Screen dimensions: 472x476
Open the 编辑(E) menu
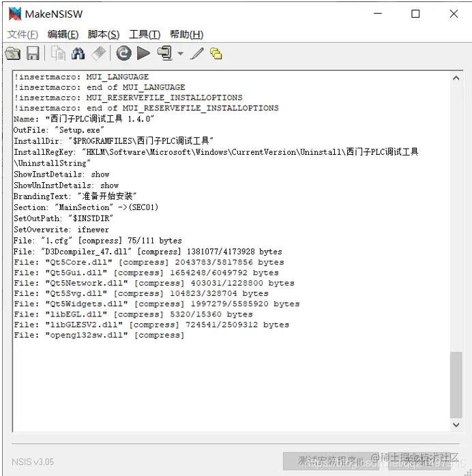(63, 34)
